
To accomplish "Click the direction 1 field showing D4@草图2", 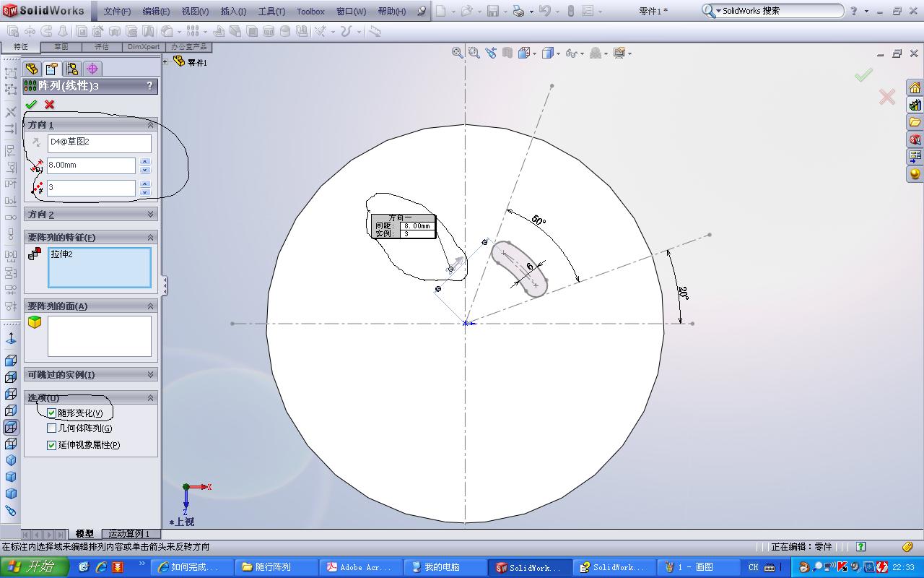I will click(x=100, y=143).
